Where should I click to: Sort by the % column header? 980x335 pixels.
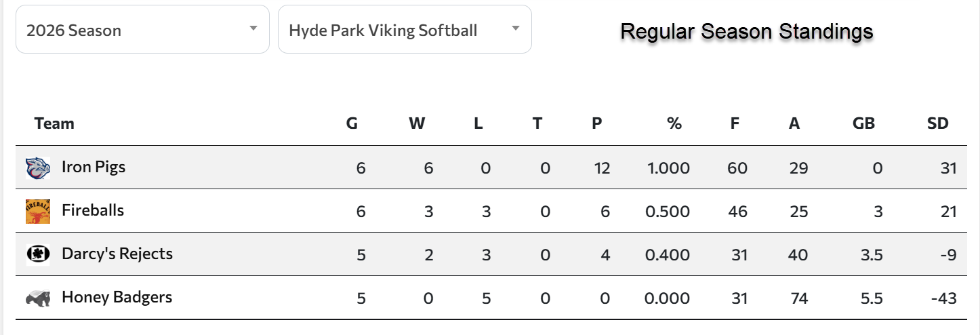click(674, 123)
